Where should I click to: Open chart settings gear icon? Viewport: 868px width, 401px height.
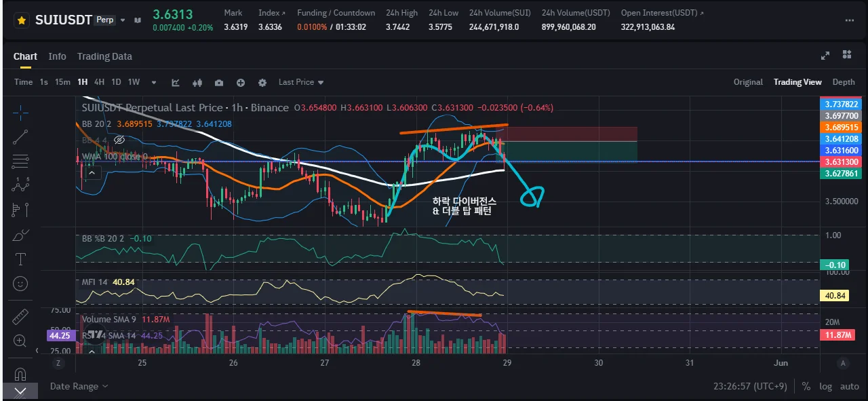[x=262, y=82]
